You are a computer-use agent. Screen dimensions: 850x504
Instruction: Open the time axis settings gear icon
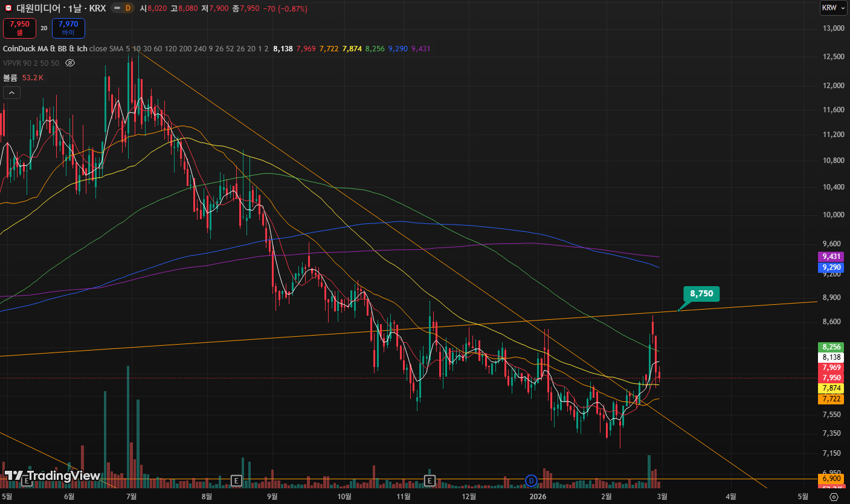point(834,497)
